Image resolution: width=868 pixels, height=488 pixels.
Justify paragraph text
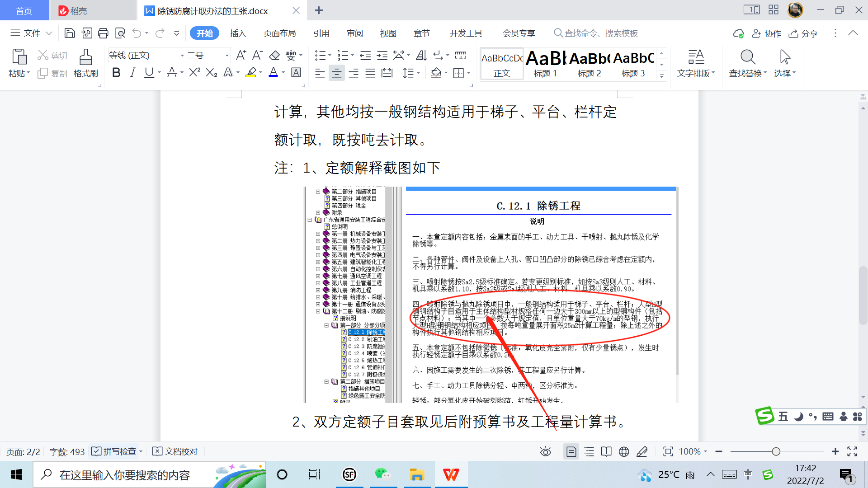click(x=370, y=73)
